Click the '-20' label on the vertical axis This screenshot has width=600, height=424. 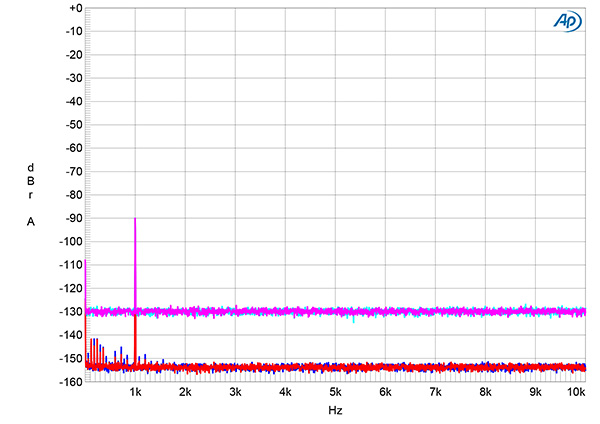74,55
